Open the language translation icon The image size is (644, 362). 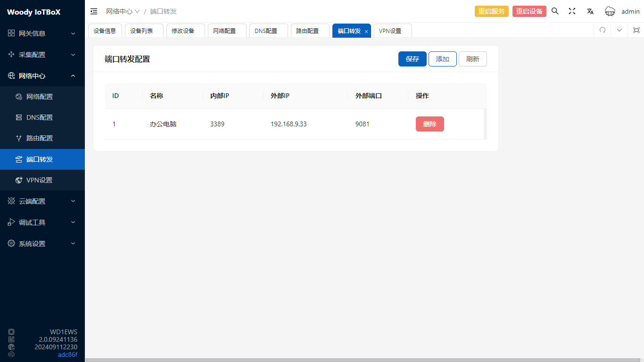[x=590, y=11]
